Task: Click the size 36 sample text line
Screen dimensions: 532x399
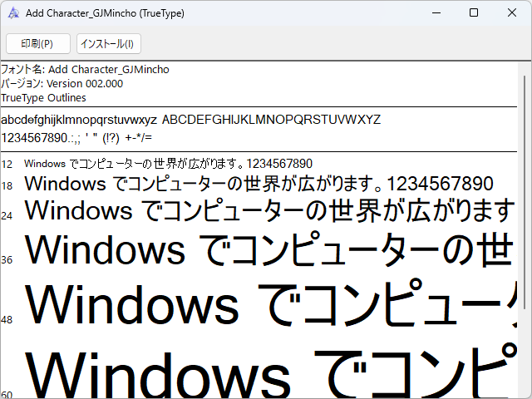Action: [x=269, y=249]
